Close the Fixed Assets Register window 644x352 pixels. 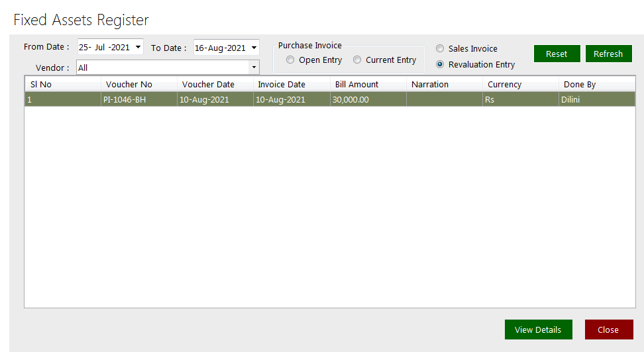click(x=608, y=330)
